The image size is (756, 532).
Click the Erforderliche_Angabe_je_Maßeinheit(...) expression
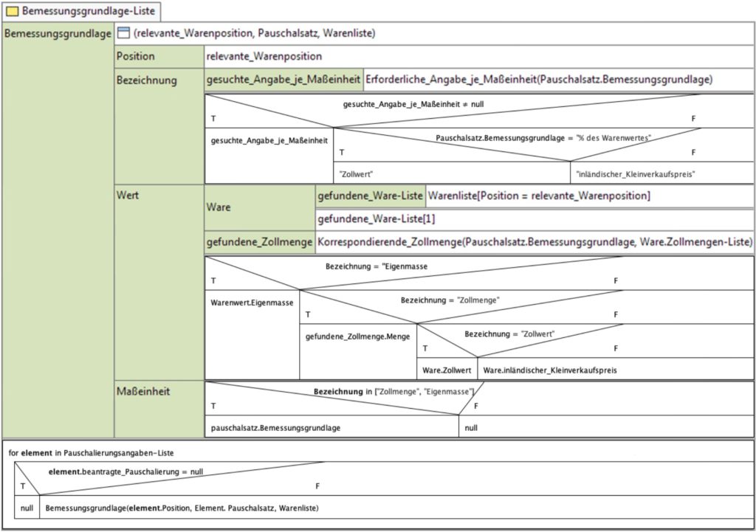click(538, 80)
